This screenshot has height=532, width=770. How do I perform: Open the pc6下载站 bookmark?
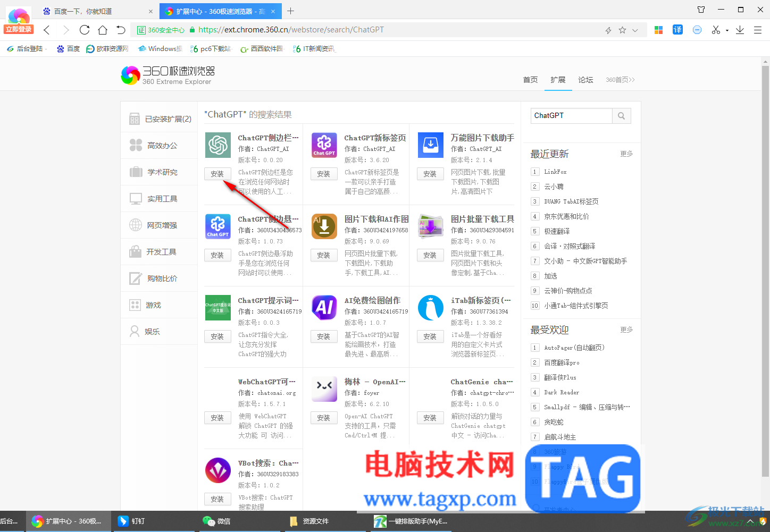pyautogui.click(x=211, y=49)
